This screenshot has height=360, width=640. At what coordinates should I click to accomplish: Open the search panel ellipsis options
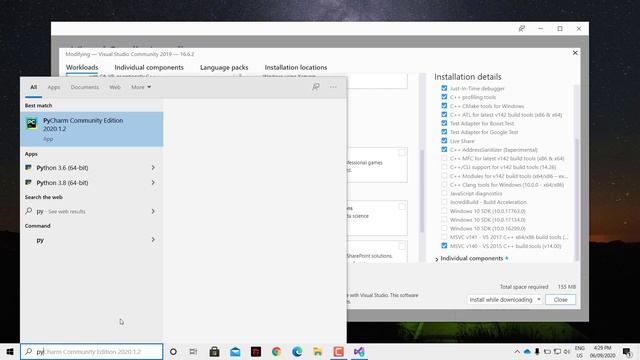[333, 87]
